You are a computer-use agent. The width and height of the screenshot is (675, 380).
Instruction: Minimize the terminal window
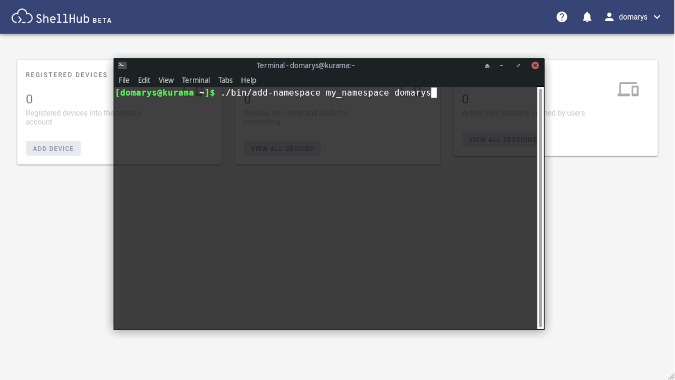pos(502,66)
